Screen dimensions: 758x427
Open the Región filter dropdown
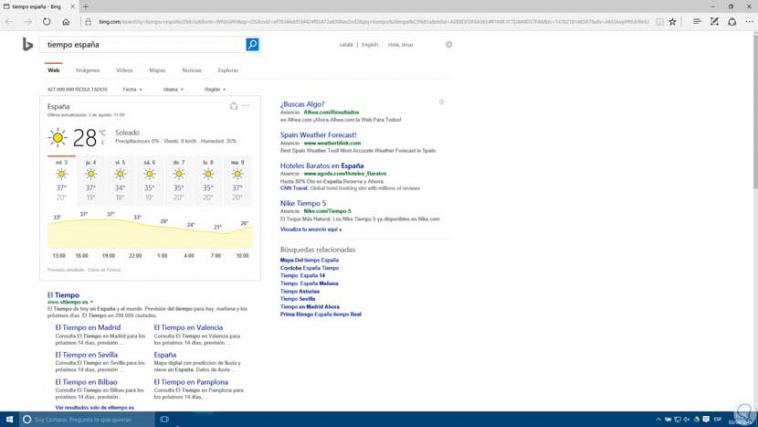pyautogui.click(x=215, y=89)
